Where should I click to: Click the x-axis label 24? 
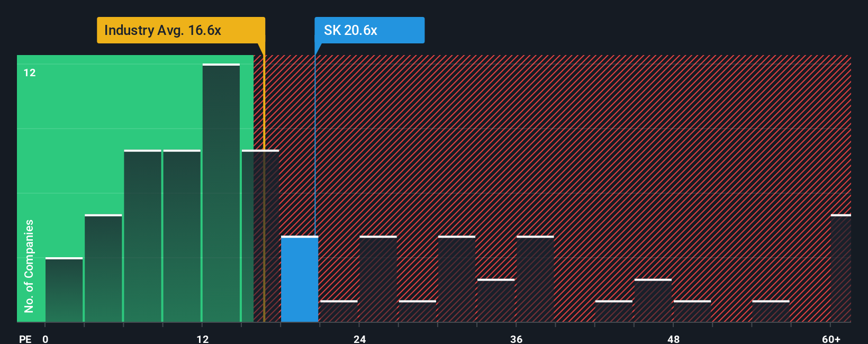(x=360, y=339)
